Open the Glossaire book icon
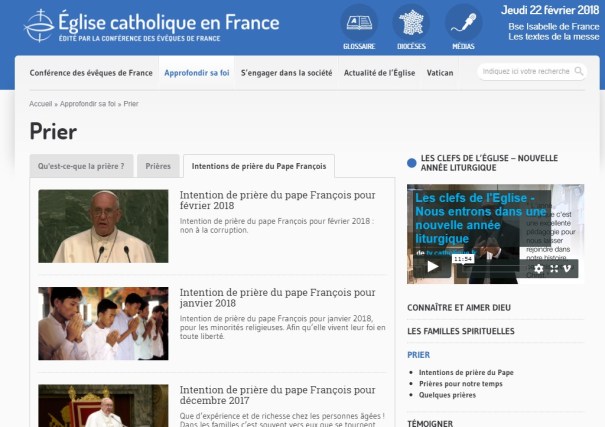 [359, 22]
